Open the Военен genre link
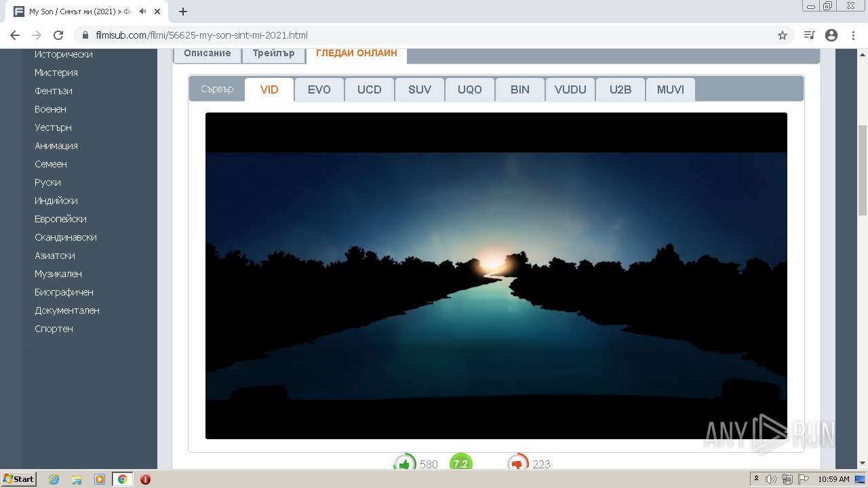The height and width of the screenshot is (488, 868). click(50, 109)
